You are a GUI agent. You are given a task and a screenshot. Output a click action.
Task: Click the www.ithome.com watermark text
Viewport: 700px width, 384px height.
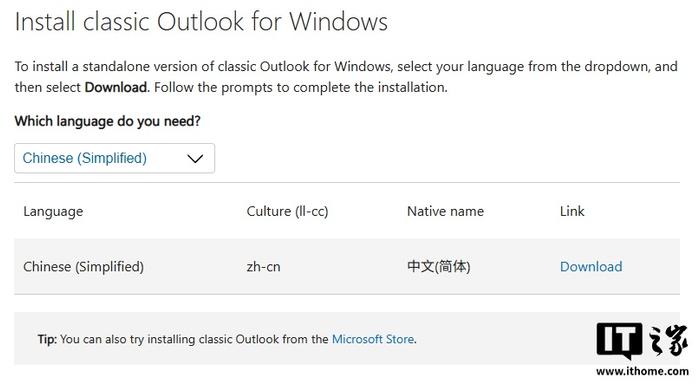(642, 371)
